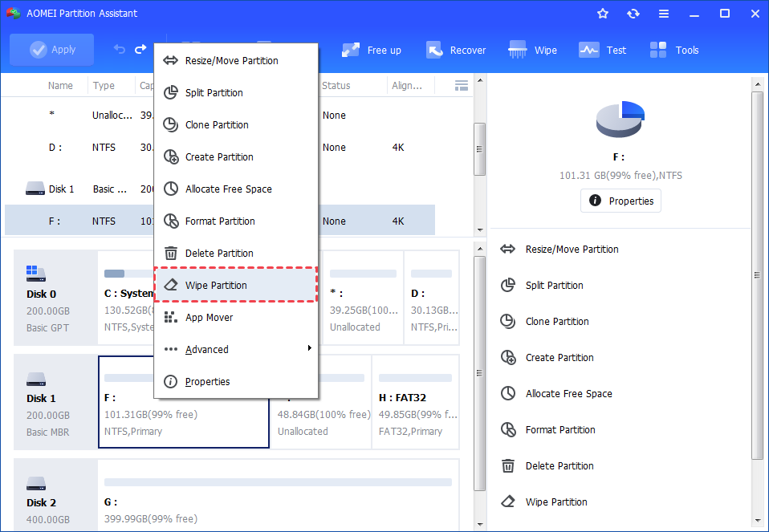Click Allocate Free Space in right panel

tap(569, 394)
